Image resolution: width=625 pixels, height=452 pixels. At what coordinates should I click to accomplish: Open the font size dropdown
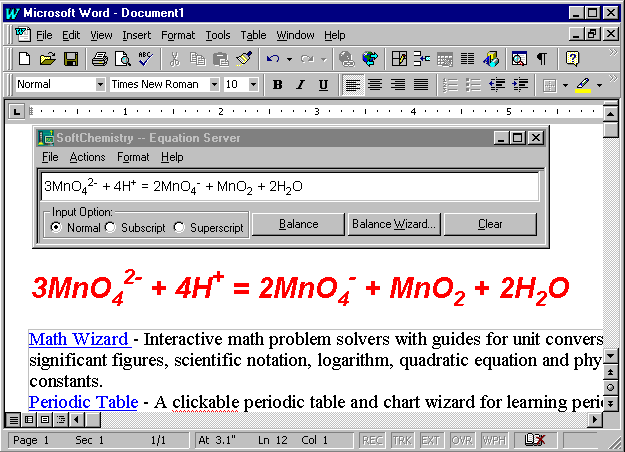tap(253, 85)
